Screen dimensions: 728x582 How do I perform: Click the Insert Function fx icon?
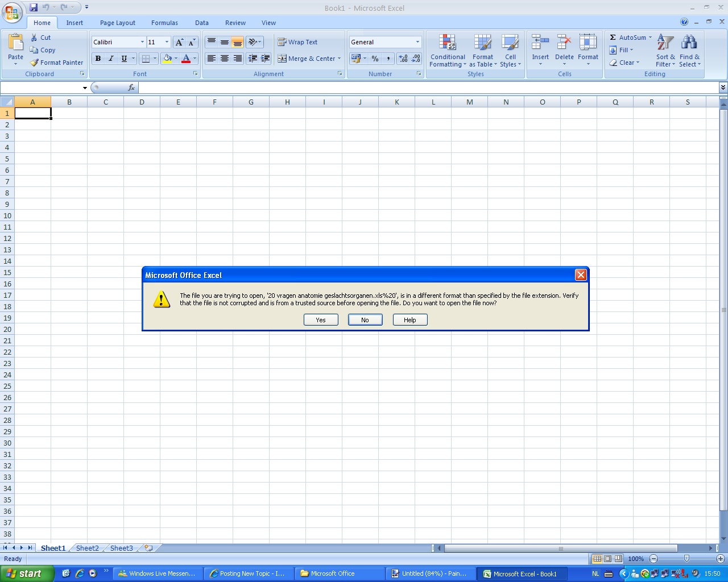click(131, 88)
